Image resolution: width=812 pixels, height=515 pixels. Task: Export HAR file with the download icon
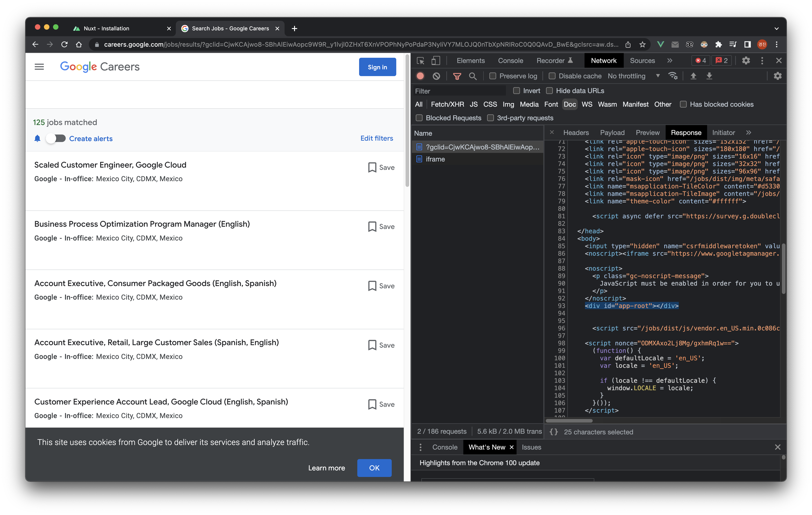[710, 76]
